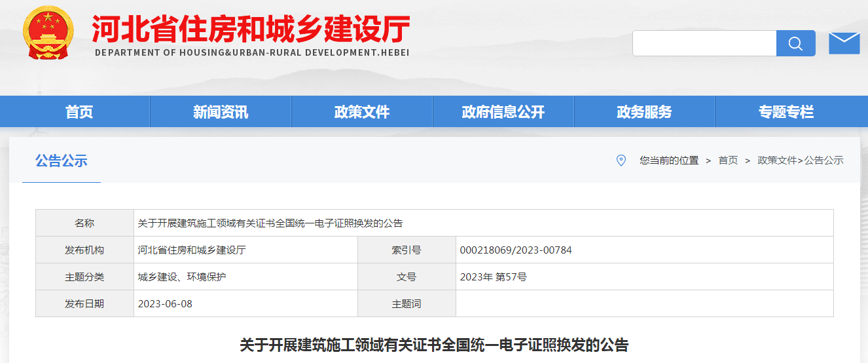Focus the search input box

(x=704, y=43)
